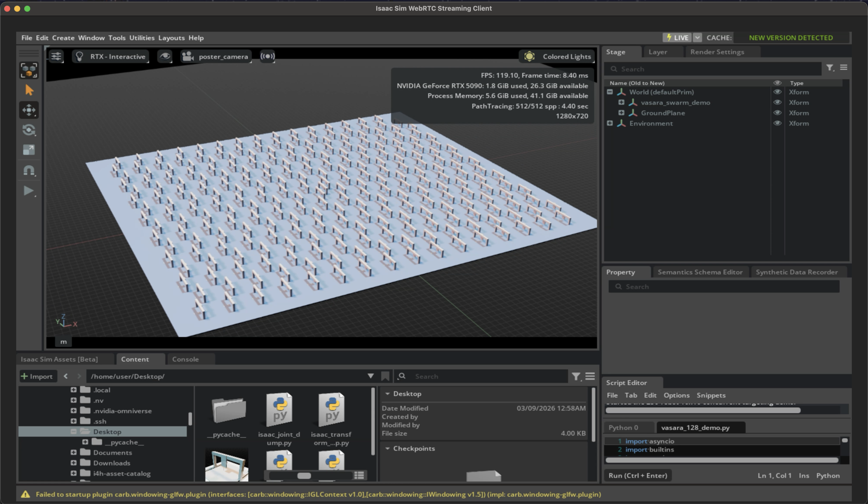Image resolution: width=868 pixels, height=504 pixels.
Task: Open viewport settings sliders icon
Action: 56,56
